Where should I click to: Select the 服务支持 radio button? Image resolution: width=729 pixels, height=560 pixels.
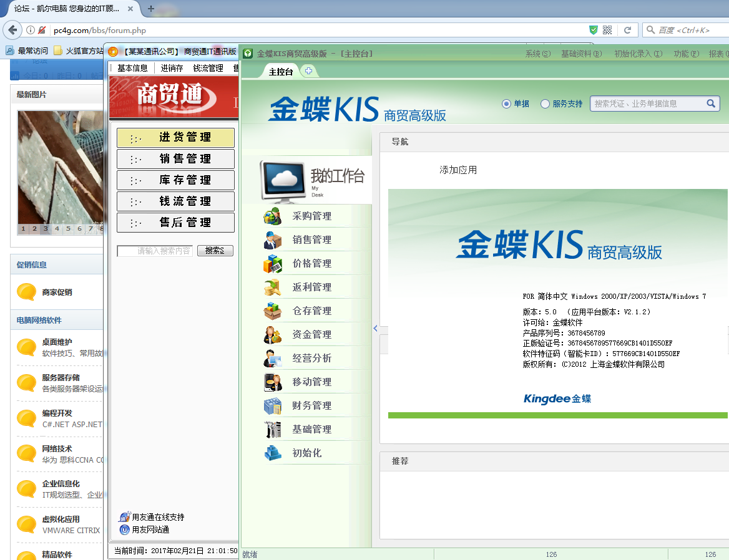coord(545,104)
